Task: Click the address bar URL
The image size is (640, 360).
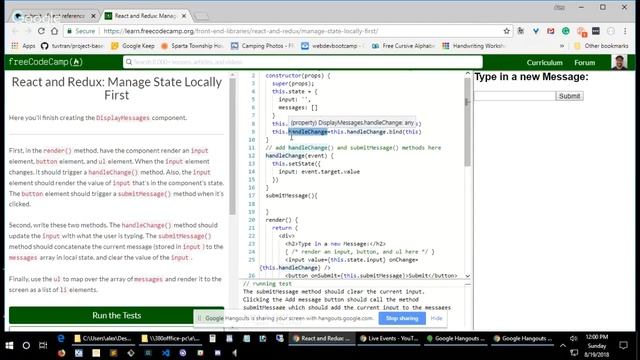Action: coord(241,31)
